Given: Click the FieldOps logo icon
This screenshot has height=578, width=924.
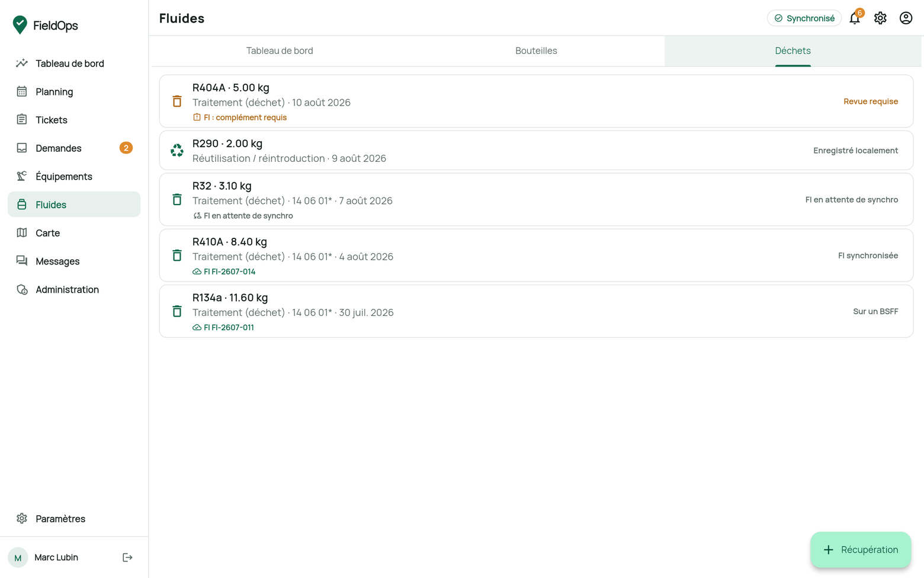Looking at the screenshot, I should (x=20, y=25).
